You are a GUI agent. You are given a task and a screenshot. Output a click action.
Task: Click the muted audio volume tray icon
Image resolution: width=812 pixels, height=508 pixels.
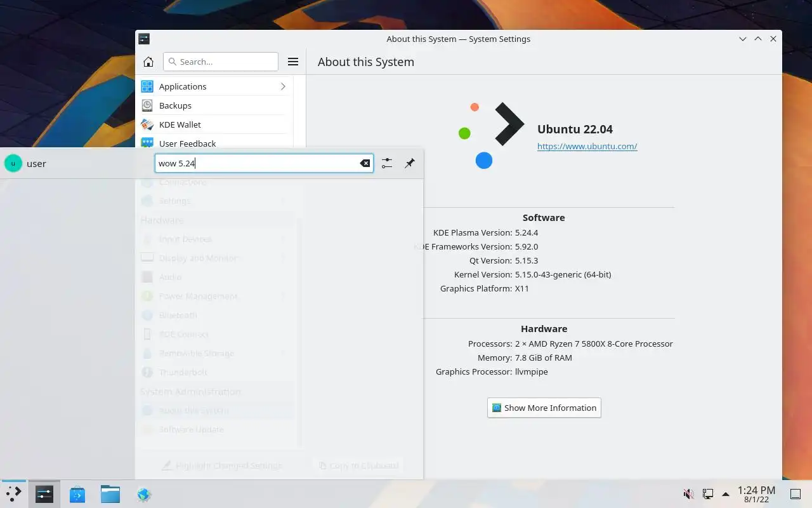[x=688, y=494]
